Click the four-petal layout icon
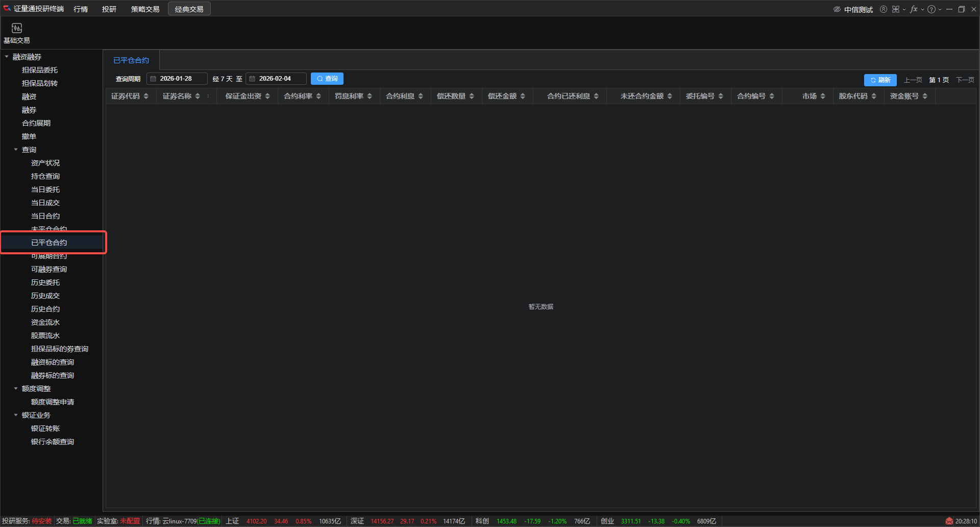 click(x=896, y=9)
